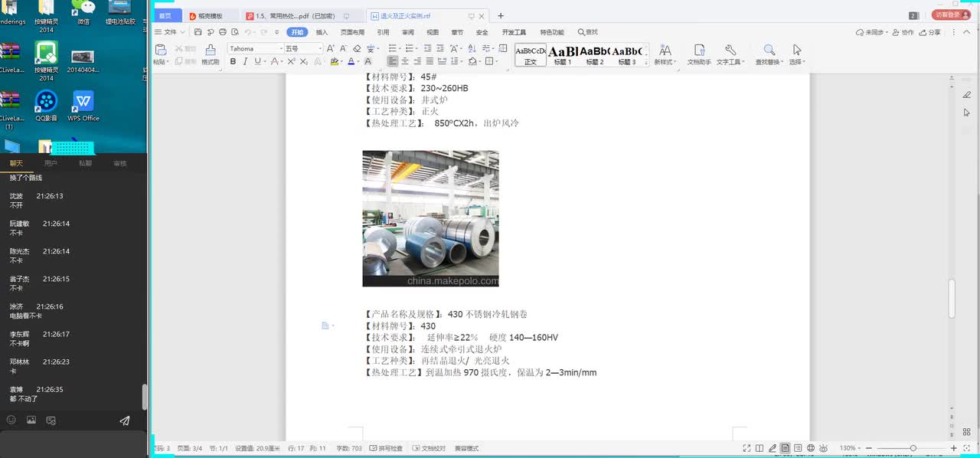
Task: Click the 查找 search command box
Action: pos(588,32)
